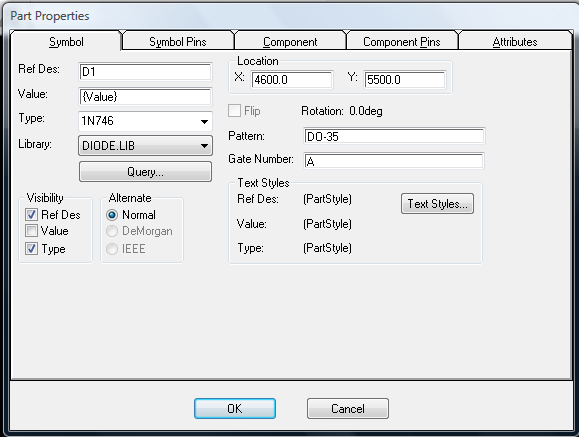Toggle the Type visibility checkbox
579x437 pixels.
click(x=31, y=249)
